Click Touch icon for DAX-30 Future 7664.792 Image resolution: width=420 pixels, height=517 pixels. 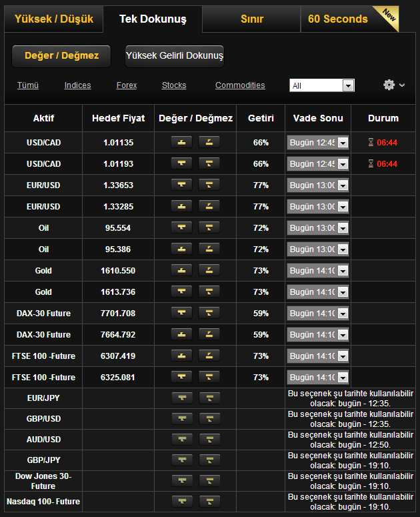click(181, 334)
